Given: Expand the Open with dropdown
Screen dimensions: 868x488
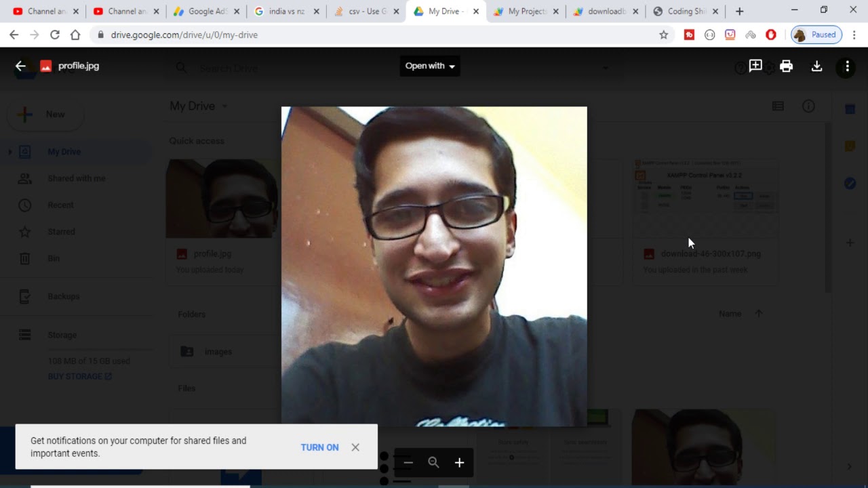Looking at the screenshot, I should point(430,66).
